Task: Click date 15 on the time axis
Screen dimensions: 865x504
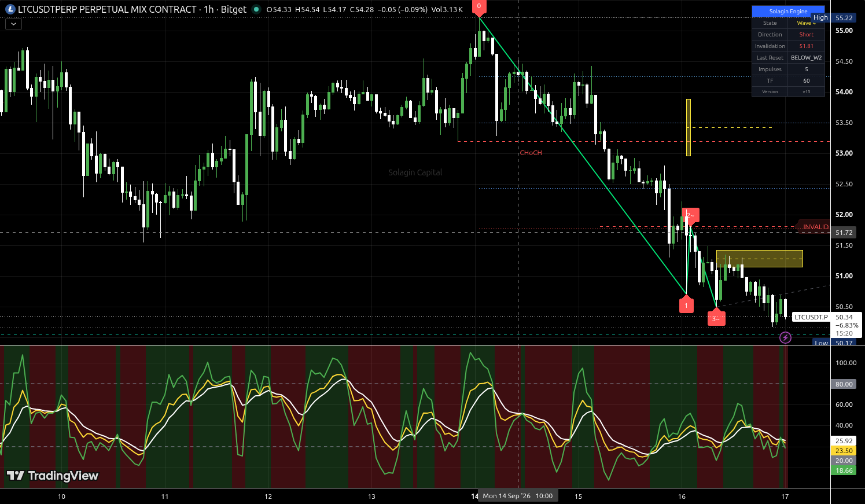Action: [x=578, y=496]
